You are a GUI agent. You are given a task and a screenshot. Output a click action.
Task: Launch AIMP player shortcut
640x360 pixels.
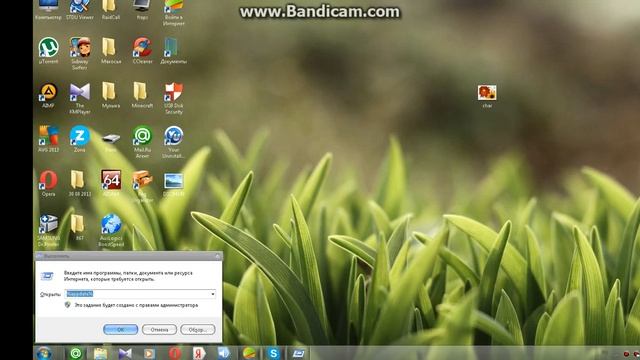[48, 95]
